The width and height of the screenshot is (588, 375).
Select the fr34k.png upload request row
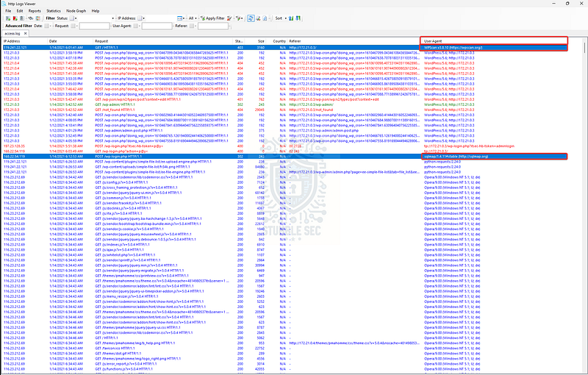143,167
